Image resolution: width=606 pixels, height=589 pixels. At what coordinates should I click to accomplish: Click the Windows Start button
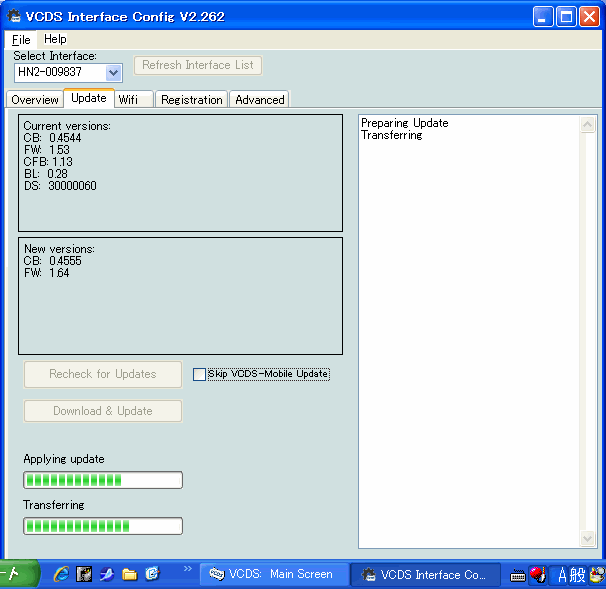coord(19,574)
